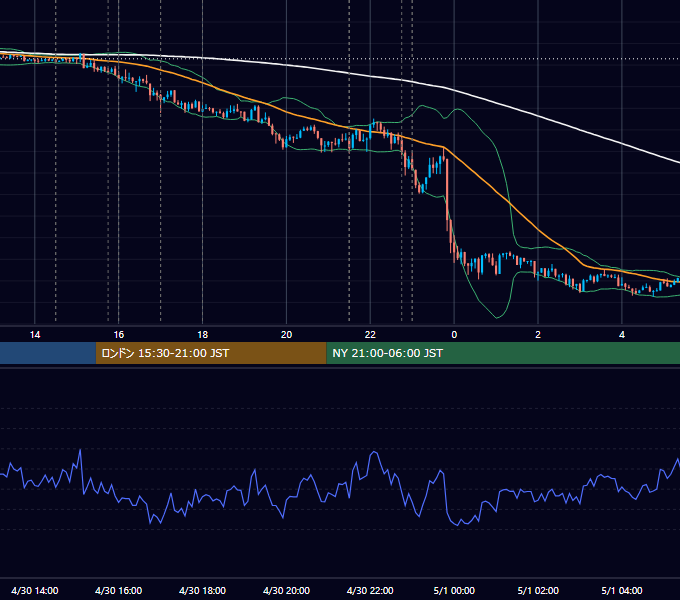Click the 2 hour label on price chart axis
Viewport: 680px width, 600px height.
click(538, 335)
